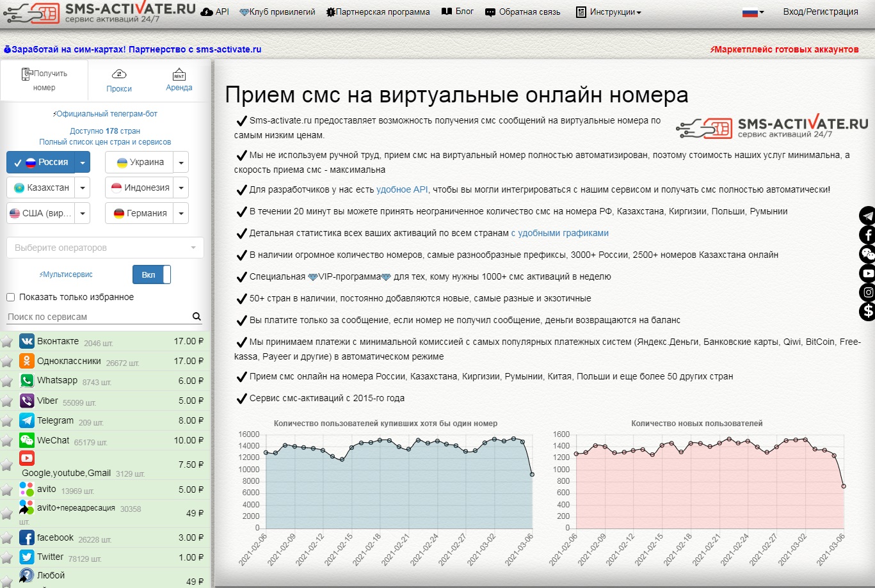Image resolution: width=875 pixels, height=588 pixels.
Task: Open Официальный телеграм-бот link
Action: coord(105,114)
